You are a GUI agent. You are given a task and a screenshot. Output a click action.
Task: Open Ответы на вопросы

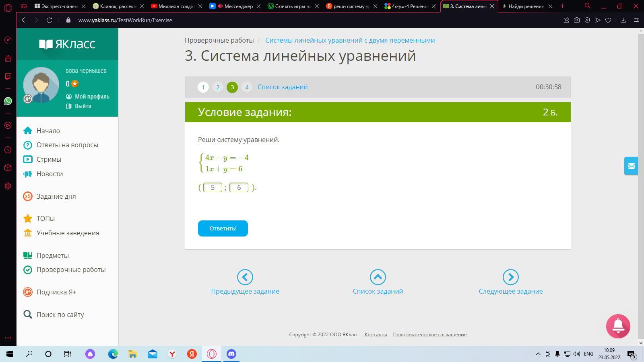click(x=61, y=145)
